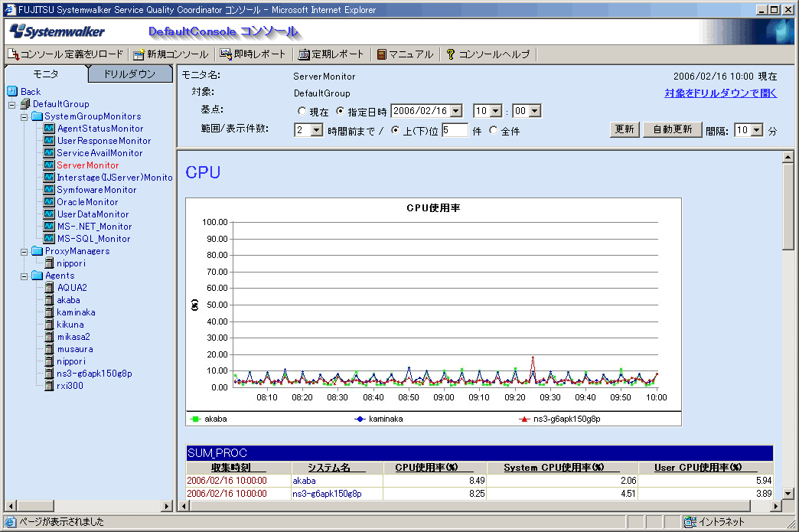Click the SymfowareMonitor monitor icon
Image resolution: width=799 pixels, height=532 pixels.
[49, 190]
